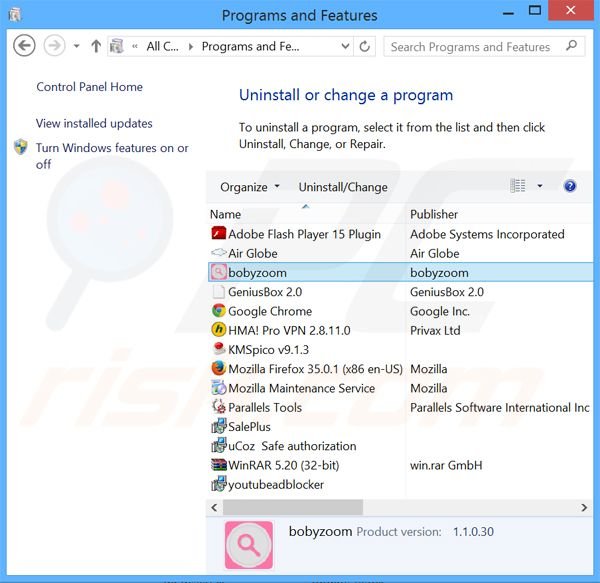600x583 pixels.
Task: Click 'win.rar GmbH' publisher cell
Action: (x=446, y=465)
